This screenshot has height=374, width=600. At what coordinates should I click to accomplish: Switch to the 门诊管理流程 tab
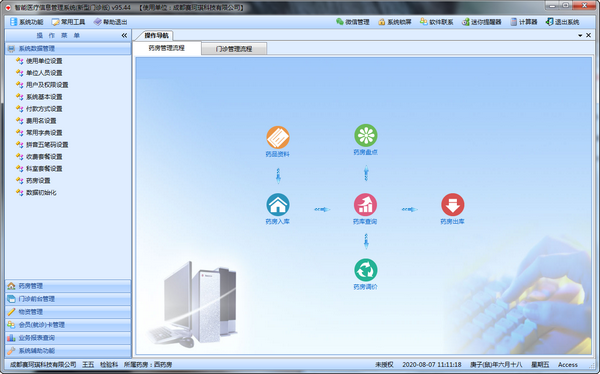point(234,49)
